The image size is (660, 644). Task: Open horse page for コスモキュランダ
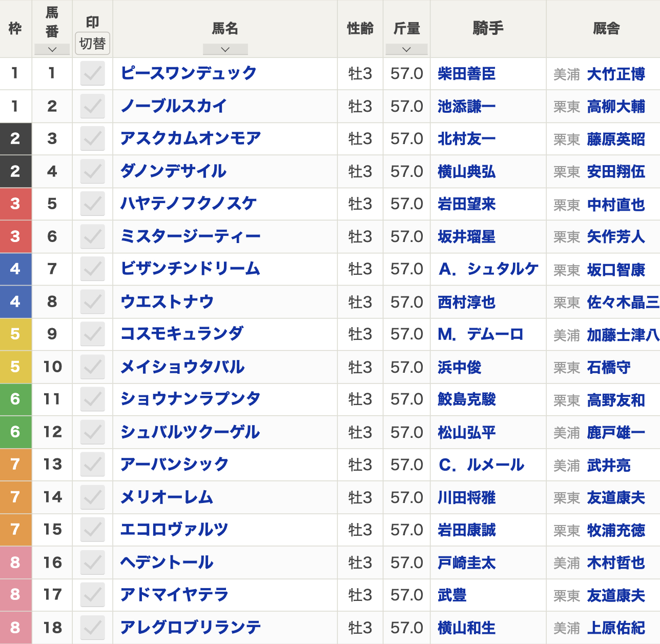[182, 334]
